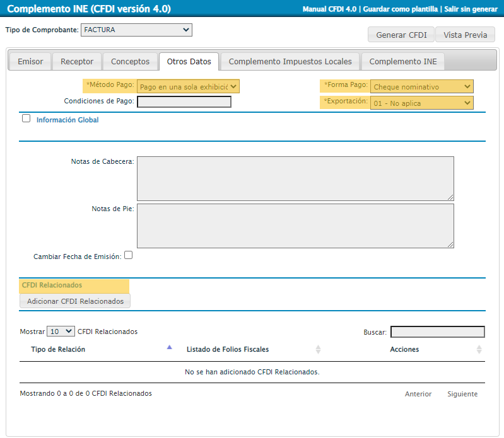Change the Mostrar entries count dropdown
Viewport: 504px width, 438px height.
click(61, 331)
